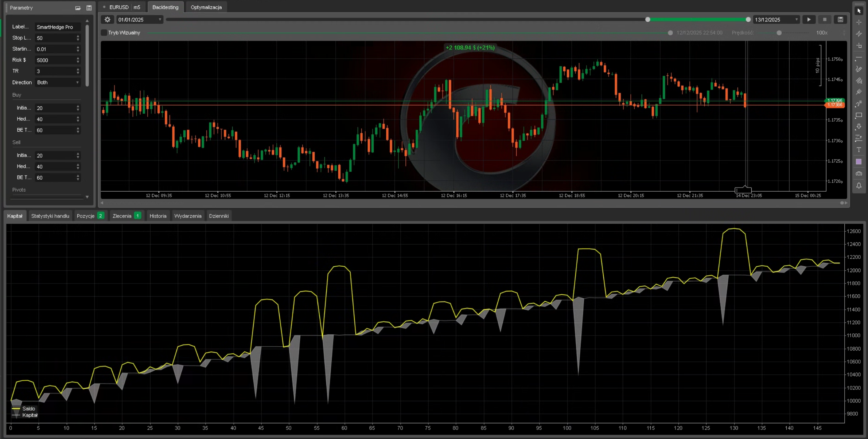Viewport: 868px width, 439px height.
Task: Select the crosshair tool in the chart toolbar
Action: pos(859,22)
